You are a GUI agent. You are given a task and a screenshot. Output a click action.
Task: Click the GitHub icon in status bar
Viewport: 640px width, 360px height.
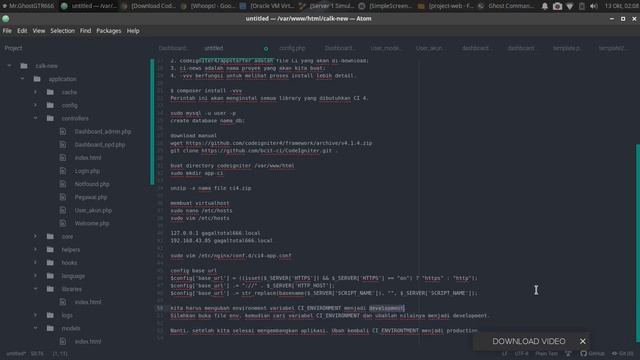point(584,353)
